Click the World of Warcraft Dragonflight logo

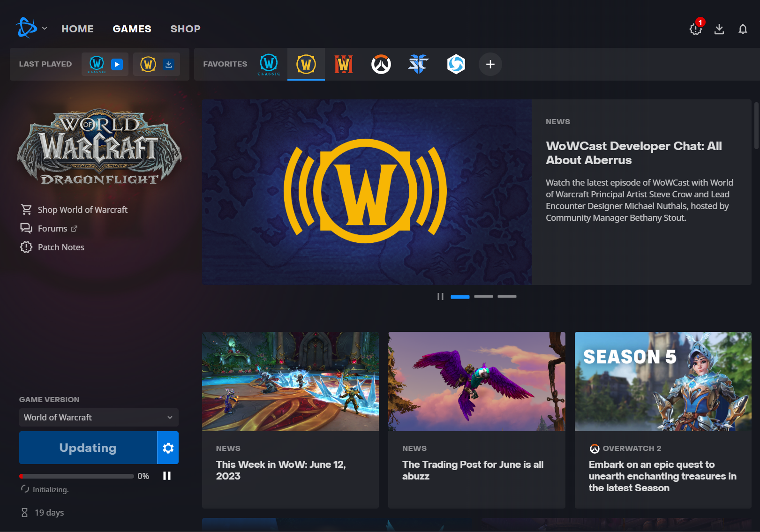[99, 148]
